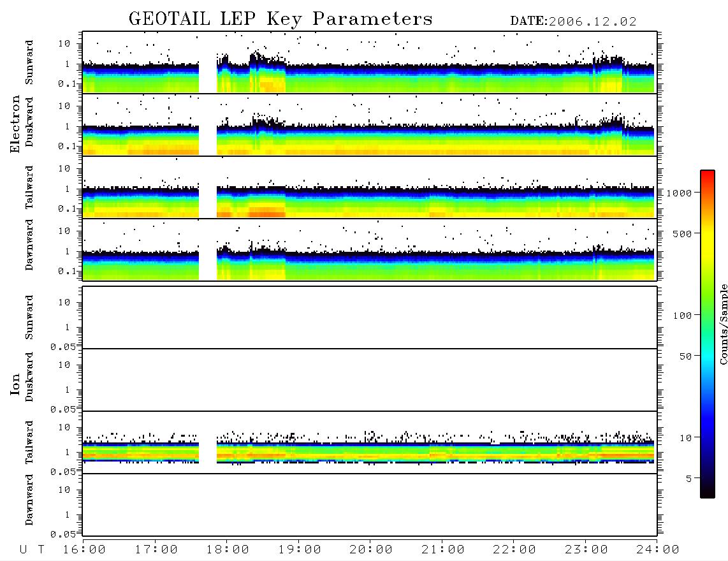Viewport: 728px width, 561px height.
Task: Click the 500 colorbar tick label
Action: (682, 233)
